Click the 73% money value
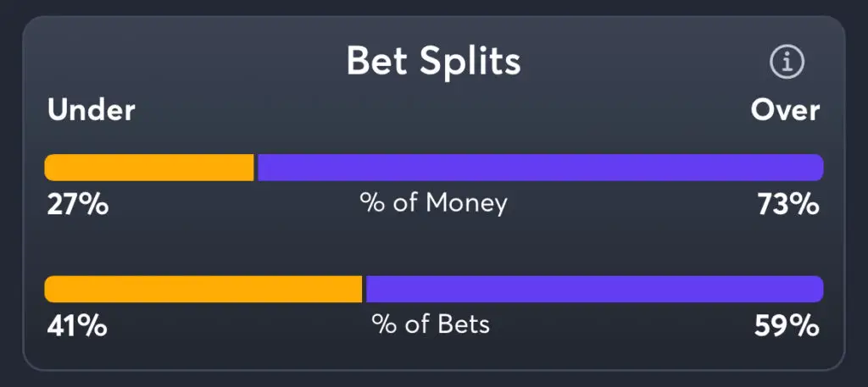 (787, 204)
